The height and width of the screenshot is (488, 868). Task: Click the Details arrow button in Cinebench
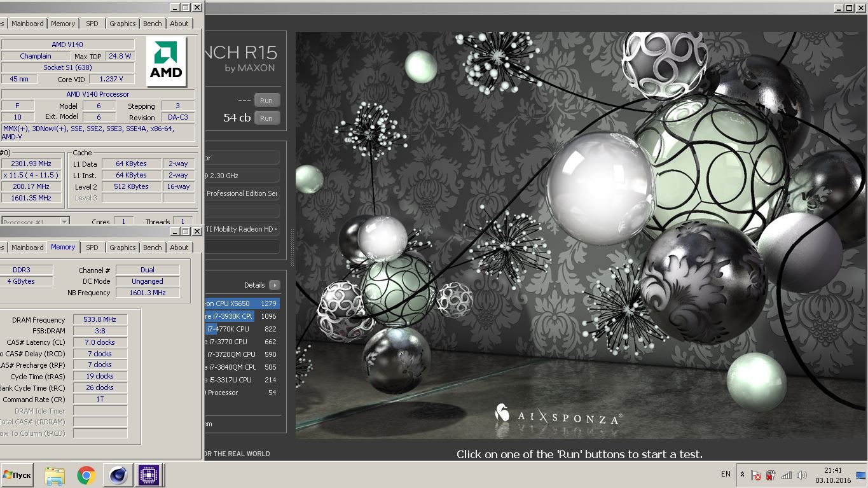point(274,285)
